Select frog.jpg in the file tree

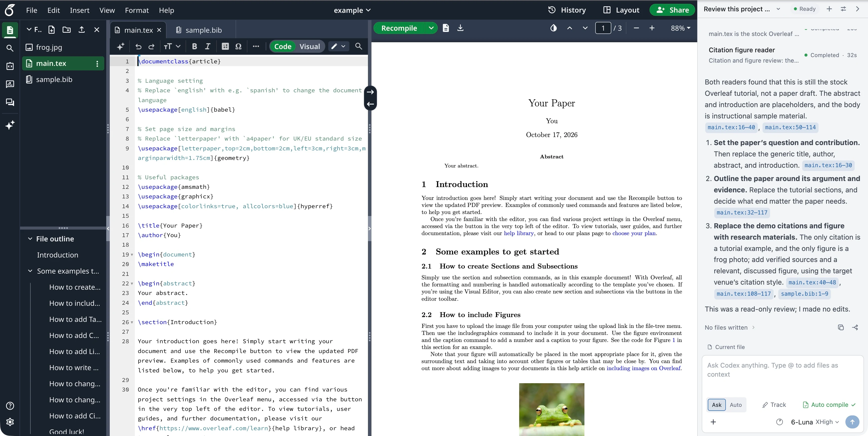(x=63, y=47)
